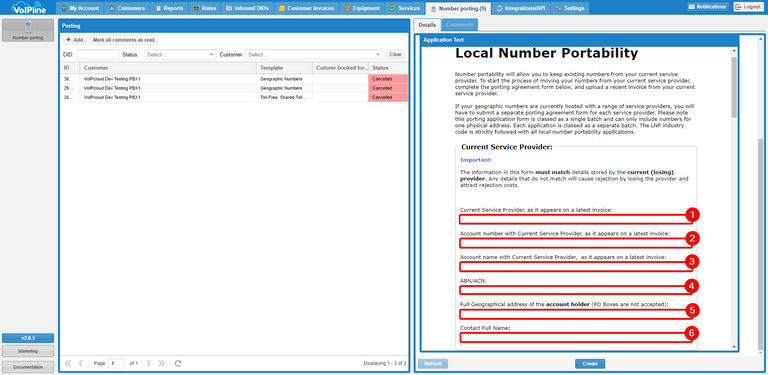Sort by the Status column header
The width and height of the screenshot is (768, 375).
click(388, 68)
